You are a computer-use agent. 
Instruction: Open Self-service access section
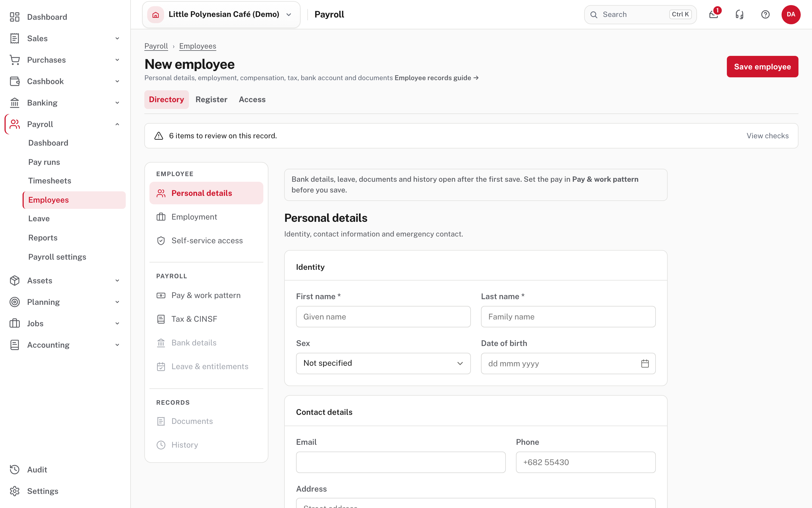click(206, 240)
